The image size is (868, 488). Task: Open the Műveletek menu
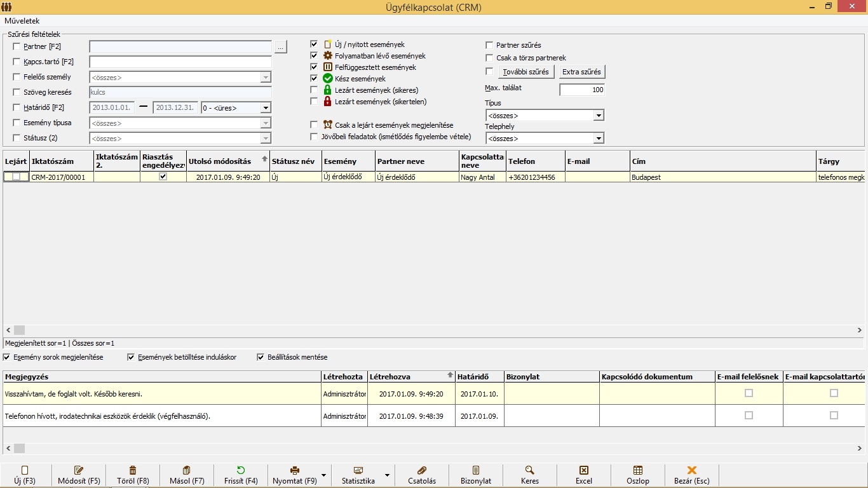tap(22, 21)
